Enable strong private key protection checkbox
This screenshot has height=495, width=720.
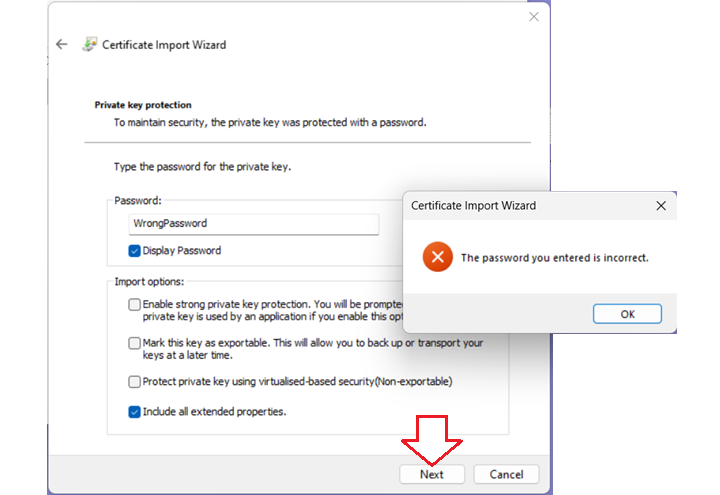click(135, 304)
